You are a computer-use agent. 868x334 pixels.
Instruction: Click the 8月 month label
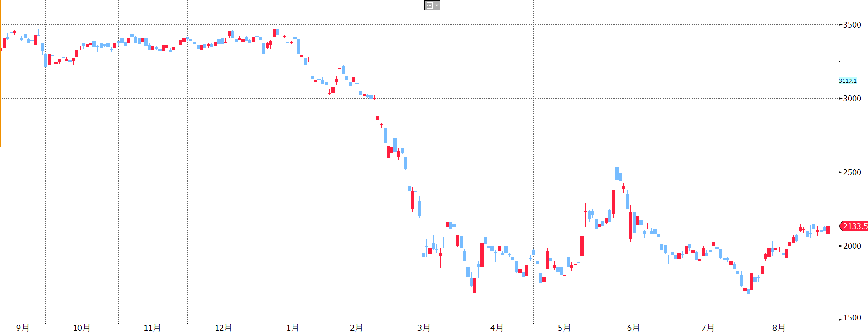point(779,328)
